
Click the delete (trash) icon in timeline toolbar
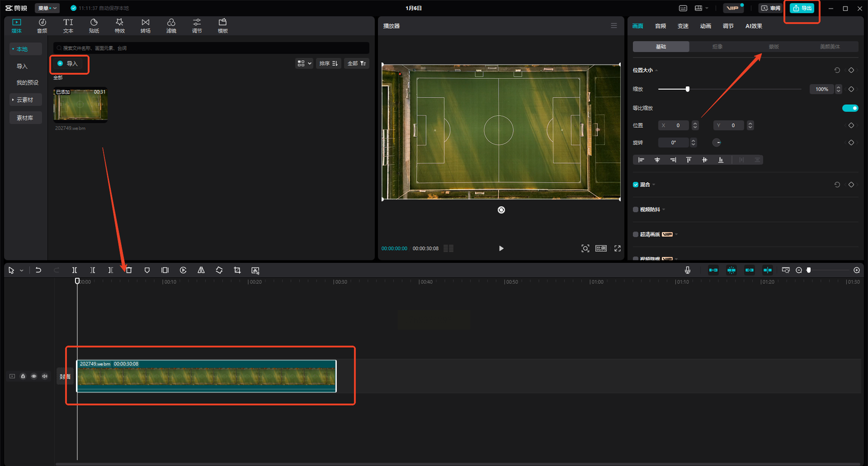129,271
